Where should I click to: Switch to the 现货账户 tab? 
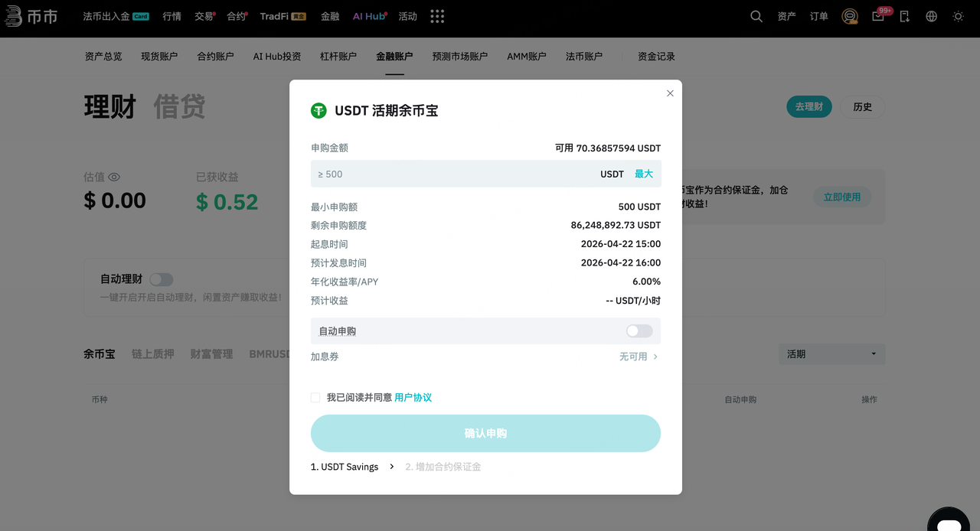tap(159, 57)
